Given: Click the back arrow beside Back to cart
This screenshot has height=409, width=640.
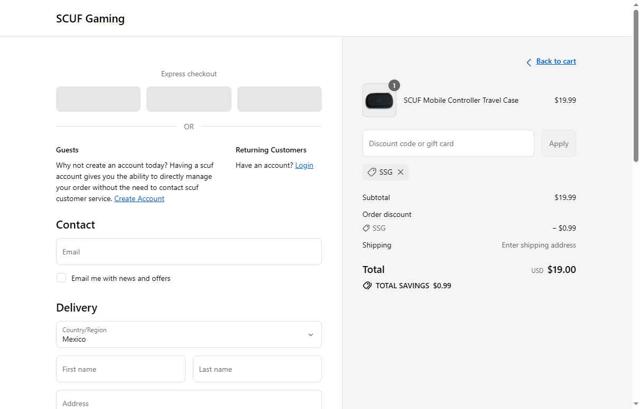Looking at the screenshot, I should 529,62.
